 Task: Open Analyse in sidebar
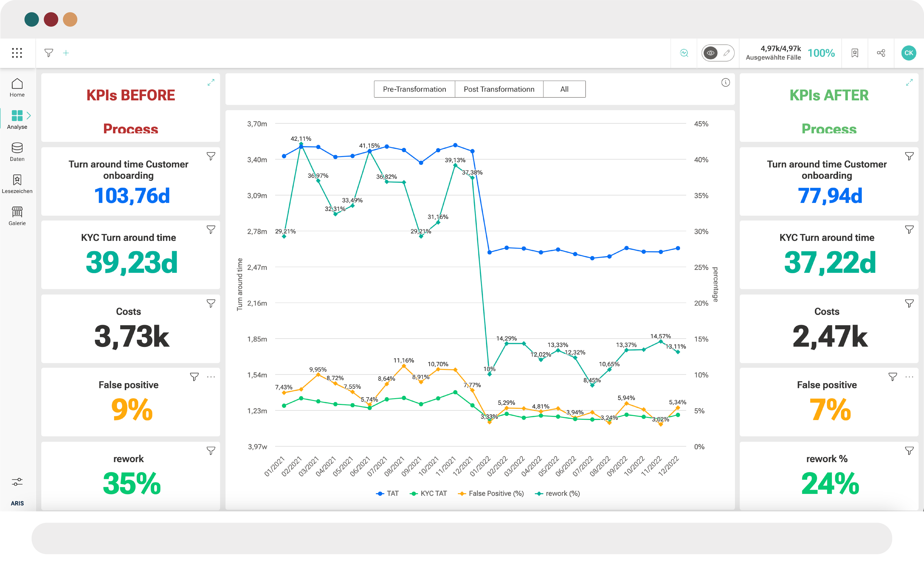pos(17,120)
